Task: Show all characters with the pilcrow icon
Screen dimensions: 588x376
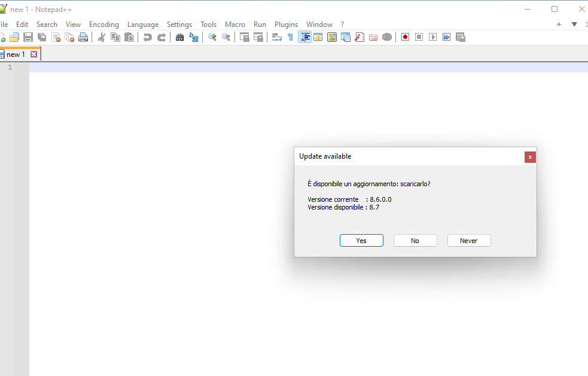Action: [291, 37]
